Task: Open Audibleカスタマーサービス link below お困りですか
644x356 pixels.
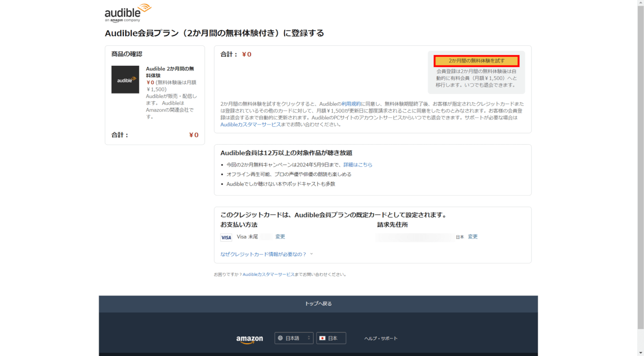Action: pyautogui.click(x=268, y=275)
